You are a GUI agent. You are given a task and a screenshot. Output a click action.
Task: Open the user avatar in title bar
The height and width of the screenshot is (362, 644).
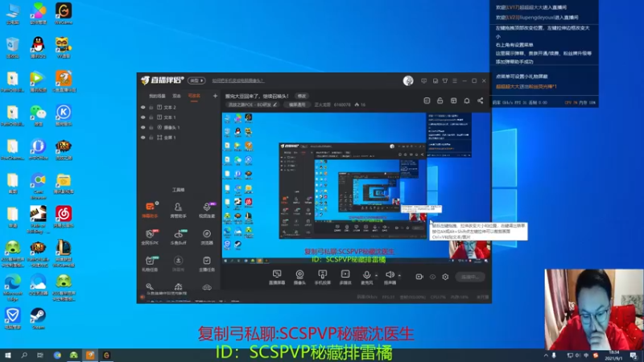pos(408,80)
